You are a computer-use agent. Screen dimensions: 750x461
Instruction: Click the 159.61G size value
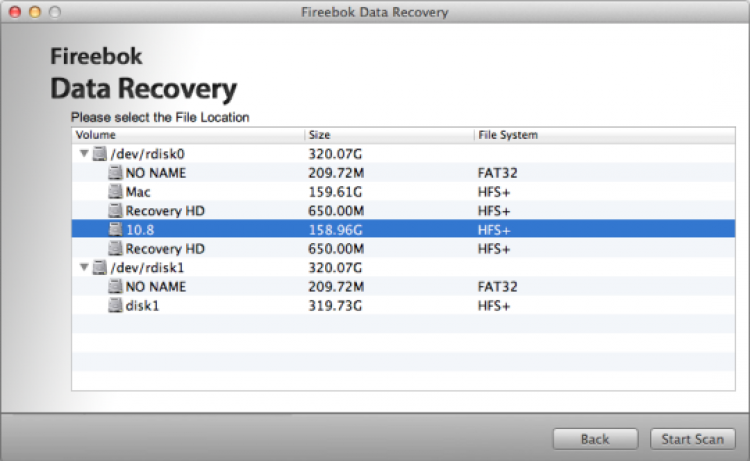tap(335, 192)
